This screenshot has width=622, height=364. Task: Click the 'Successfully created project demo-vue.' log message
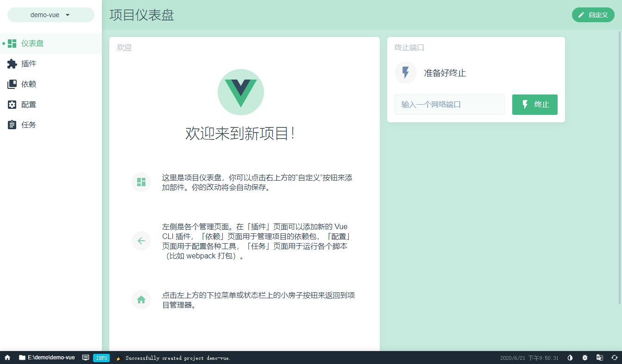[178, 358]
